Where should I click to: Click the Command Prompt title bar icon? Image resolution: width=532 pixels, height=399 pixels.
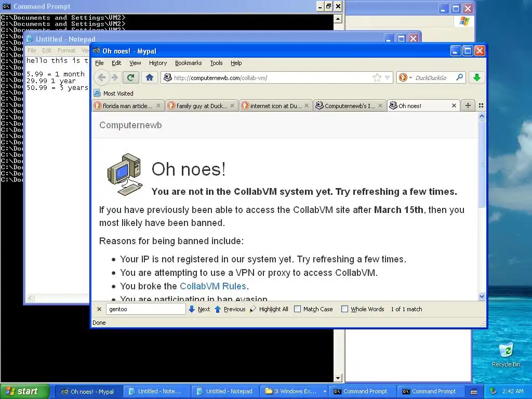pos(6,6)
